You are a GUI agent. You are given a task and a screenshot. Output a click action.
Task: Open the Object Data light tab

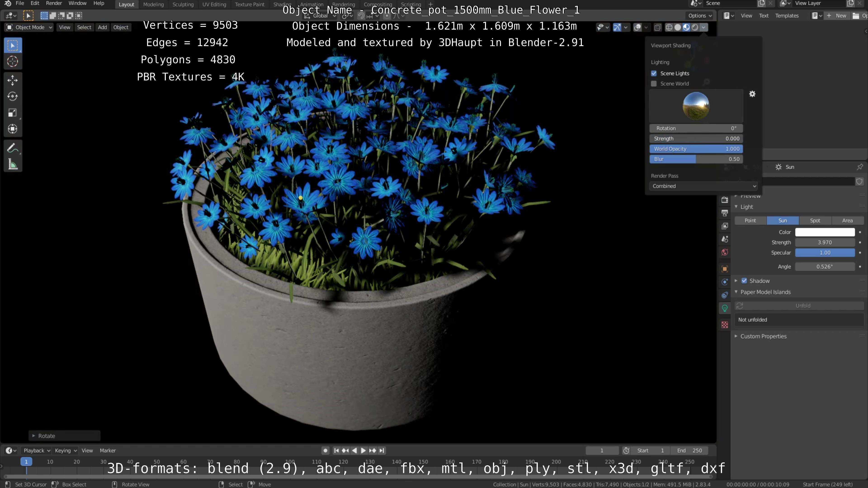[x=725, y=308]
